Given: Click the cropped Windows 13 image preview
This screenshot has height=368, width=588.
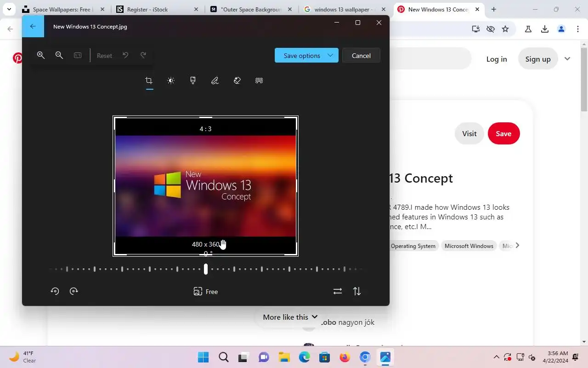Looking at the screenshot, I should click(205, 186).
